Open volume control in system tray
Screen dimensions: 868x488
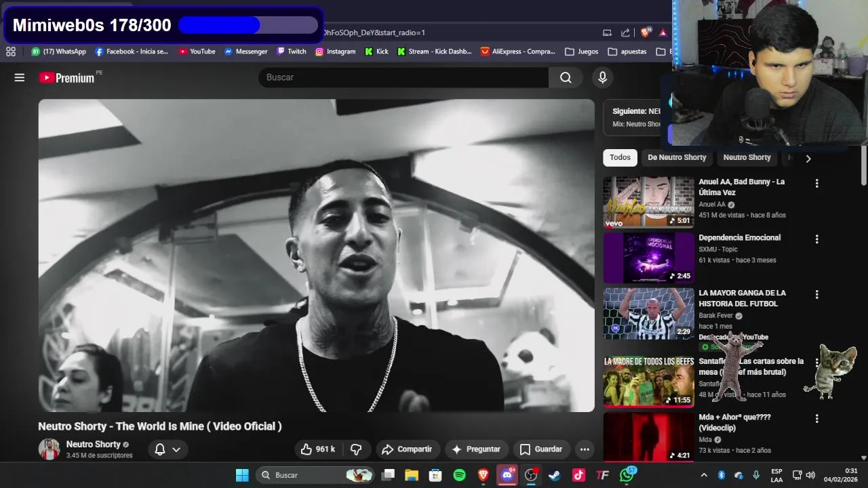[x=810, y=475]
